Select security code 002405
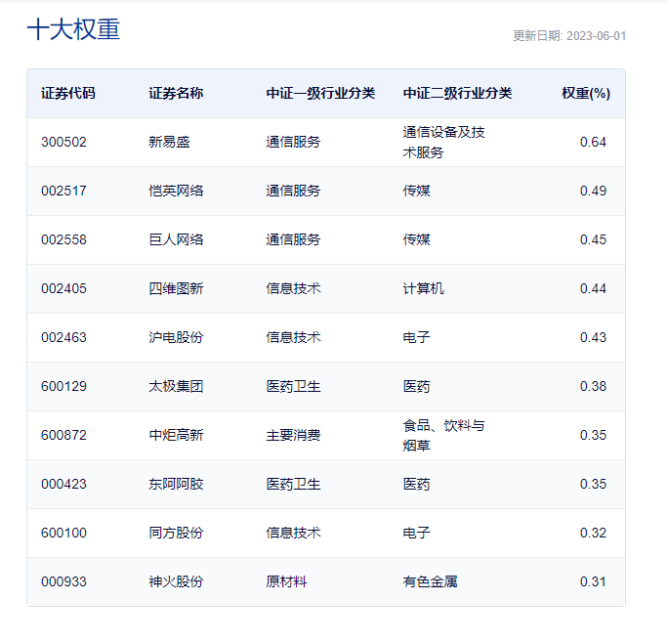669x644 pixels. pyautogui.click(x=63, y=288)
